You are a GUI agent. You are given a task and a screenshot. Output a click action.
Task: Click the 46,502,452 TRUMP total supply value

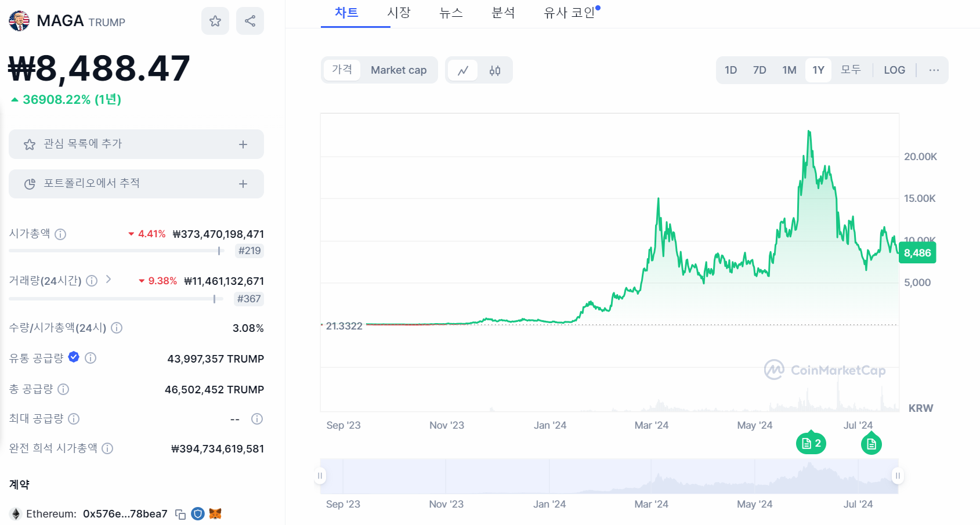[214, 389]
